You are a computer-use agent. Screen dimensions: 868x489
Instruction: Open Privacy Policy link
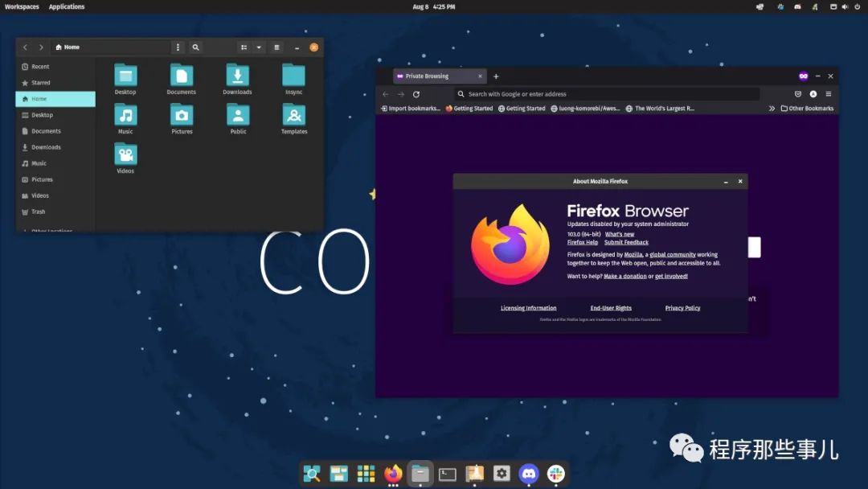pyautogui.click(x=682, y=308)
